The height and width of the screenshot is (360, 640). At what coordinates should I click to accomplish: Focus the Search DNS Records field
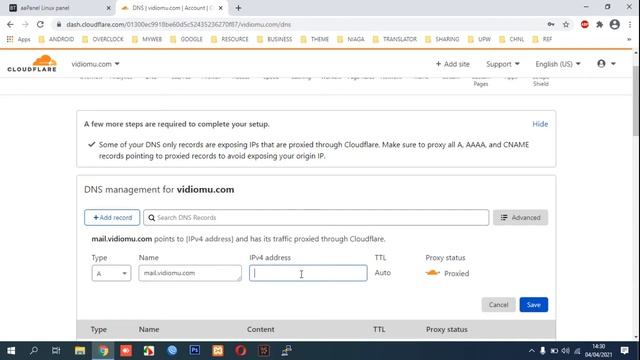pyautogui.click(x=316, y=218)
